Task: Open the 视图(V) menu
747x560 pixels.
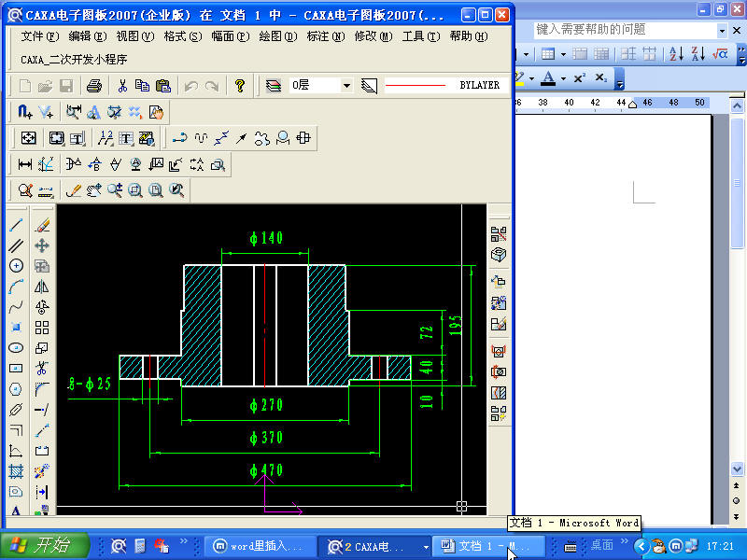Action: pyautogui.click(x=135, y=36)
